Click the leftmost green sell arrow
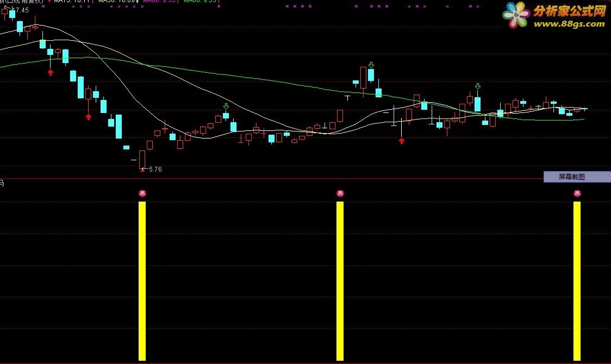 pos(226,106)
